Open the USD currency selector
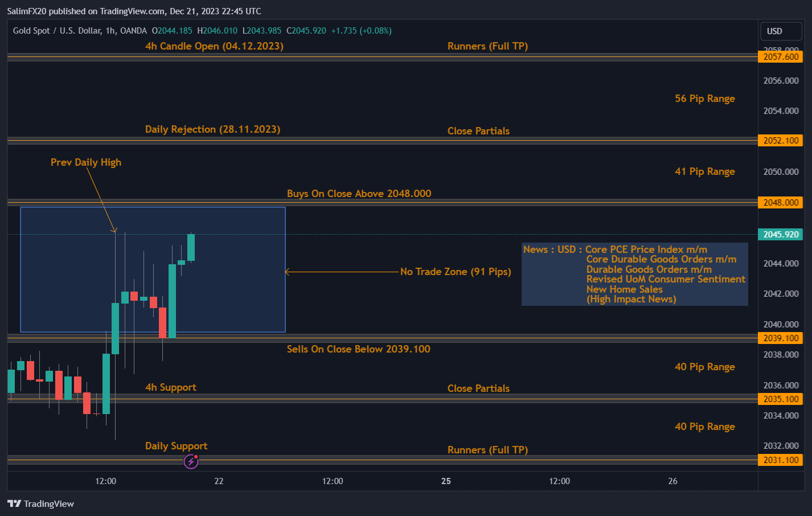Viewport: 812px width, 516px height. click(x=781, y=31)
